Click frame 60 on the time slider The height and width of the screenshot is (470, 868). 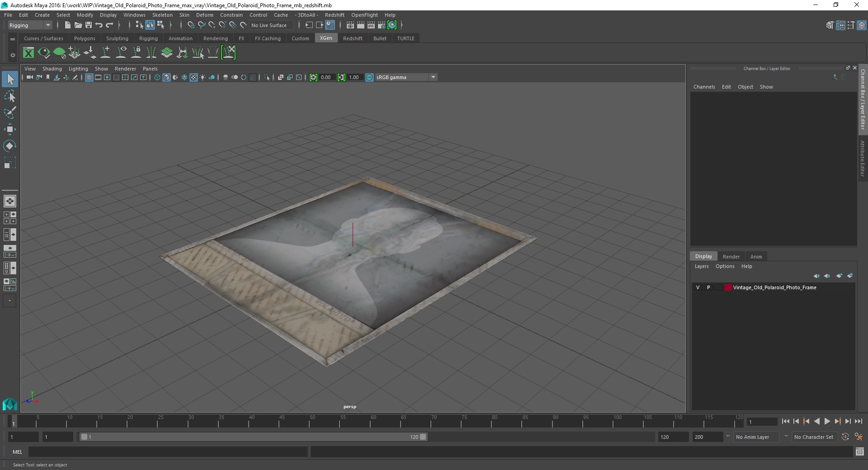click(x=373, y=421)
